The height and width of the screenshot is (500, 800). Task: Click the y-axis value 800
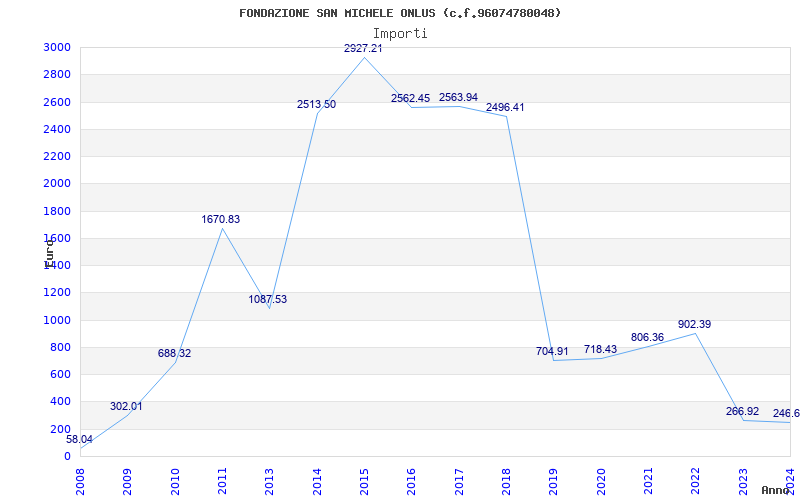coord(61,347)
